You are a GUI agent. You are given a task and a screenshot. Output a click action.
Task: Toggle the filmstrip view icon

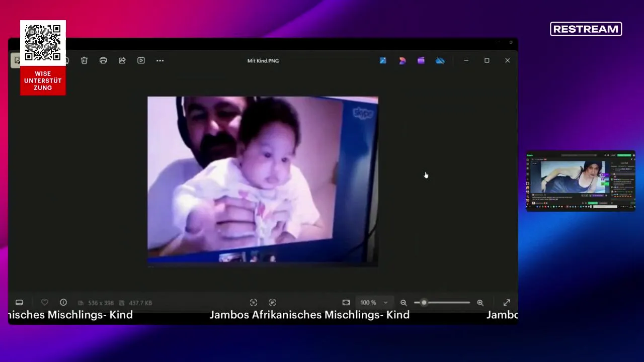pos(19,303)
